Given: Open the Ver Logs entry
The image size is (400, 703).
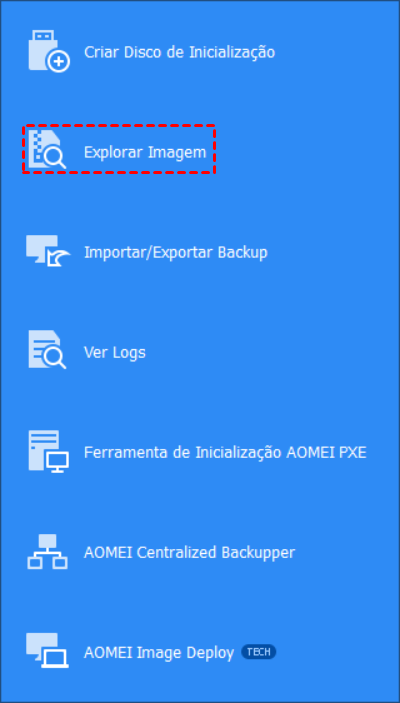Looking at the screenshot, I should pyautogui.click(x=115, y=352).
